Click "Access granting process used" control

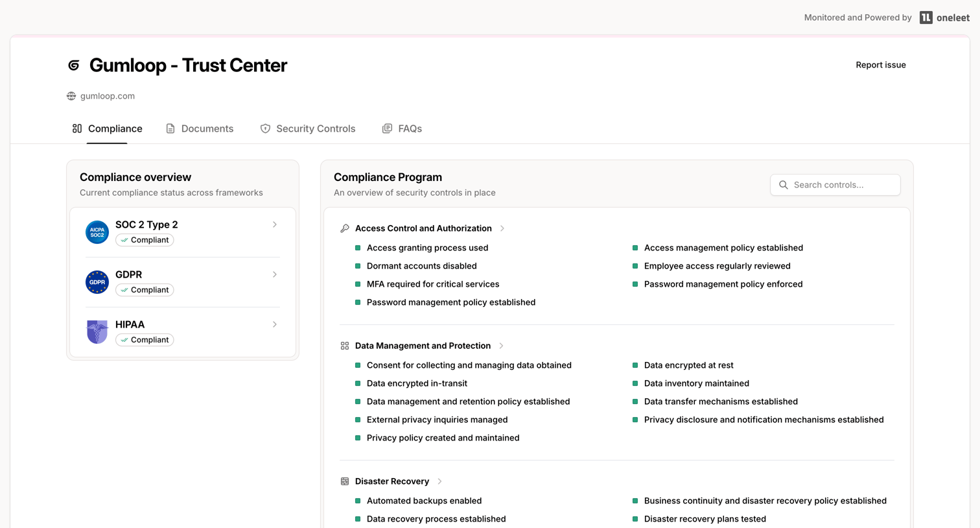[x=428, y=248]
